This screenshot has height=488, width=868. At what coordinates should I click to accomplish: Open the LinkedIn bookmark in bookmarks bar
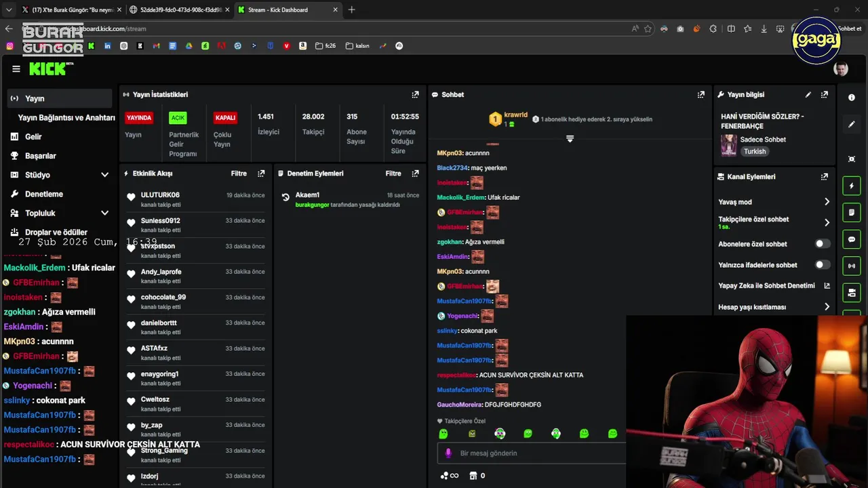[x=107, y=46]
